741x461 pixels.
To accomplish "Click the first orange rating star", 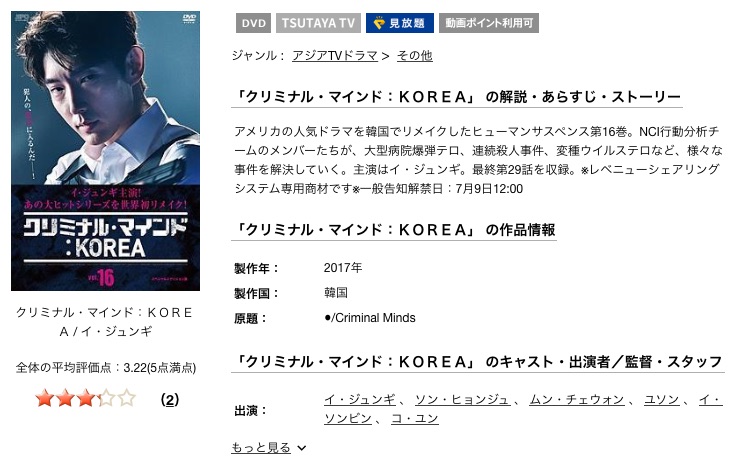I will (x=44, y=398).
